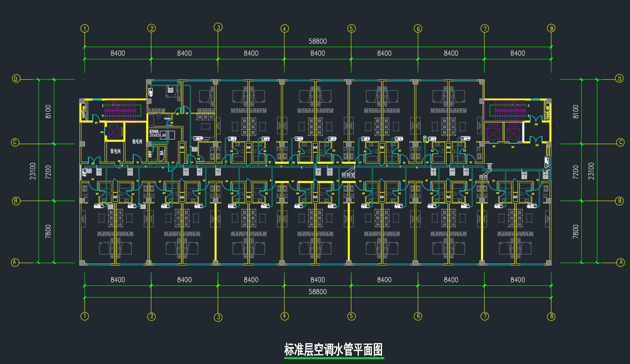Select the top 58800 overall dimension text

[318, 41]
